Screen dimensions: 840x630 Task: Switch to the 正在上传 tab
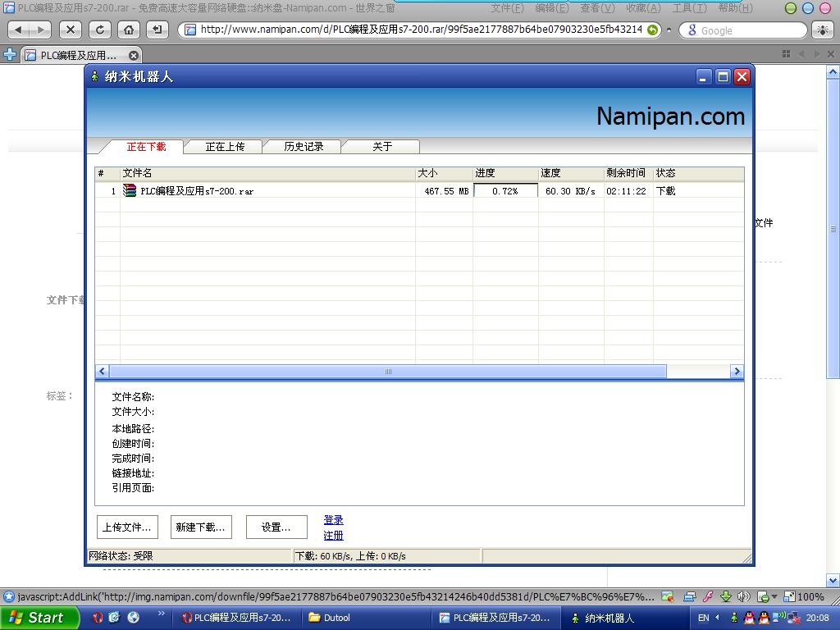(225, 147)
